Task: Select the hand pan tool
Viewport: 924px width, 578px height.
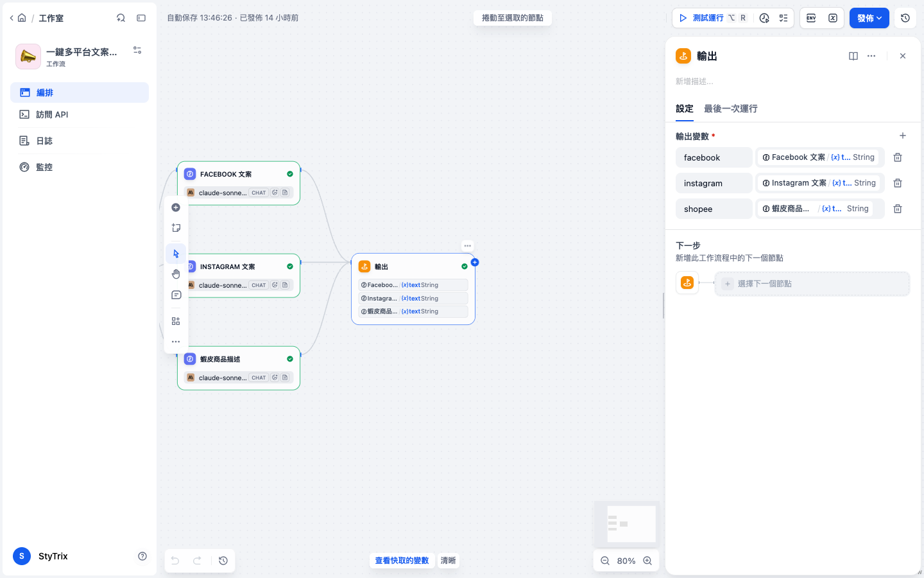Action: (176, 274)
